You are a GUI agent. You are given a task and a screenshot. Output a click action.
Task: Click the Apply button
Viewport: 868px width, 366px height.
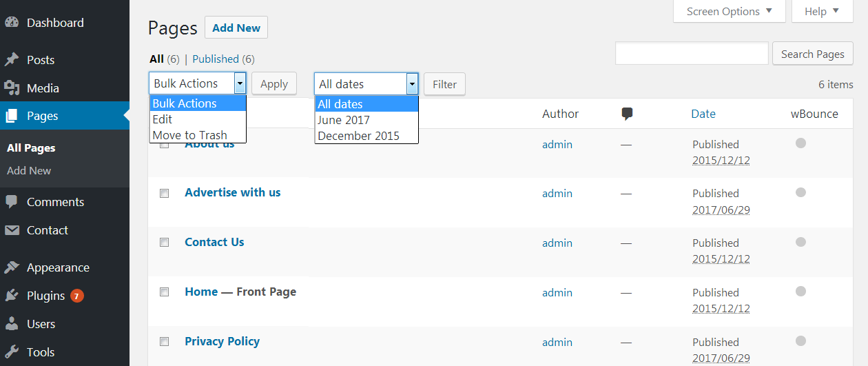pos(274,84)
